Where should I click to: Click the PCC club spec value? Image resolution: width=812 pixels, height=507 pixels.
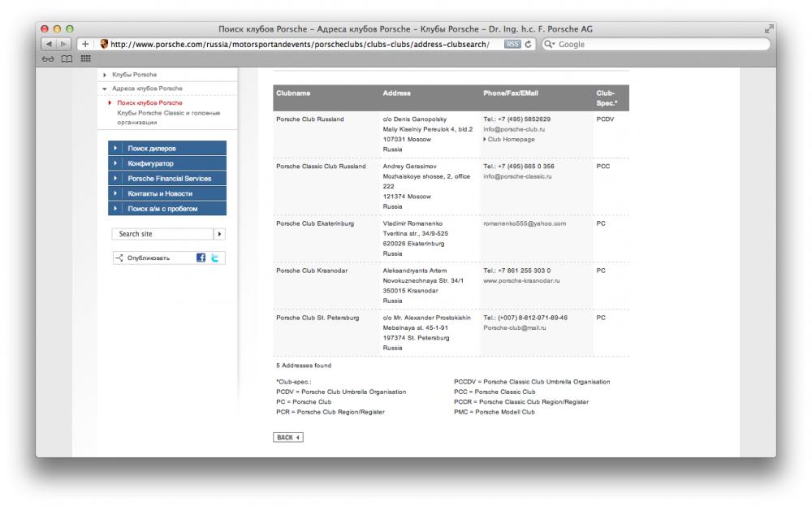coord(603,167)
